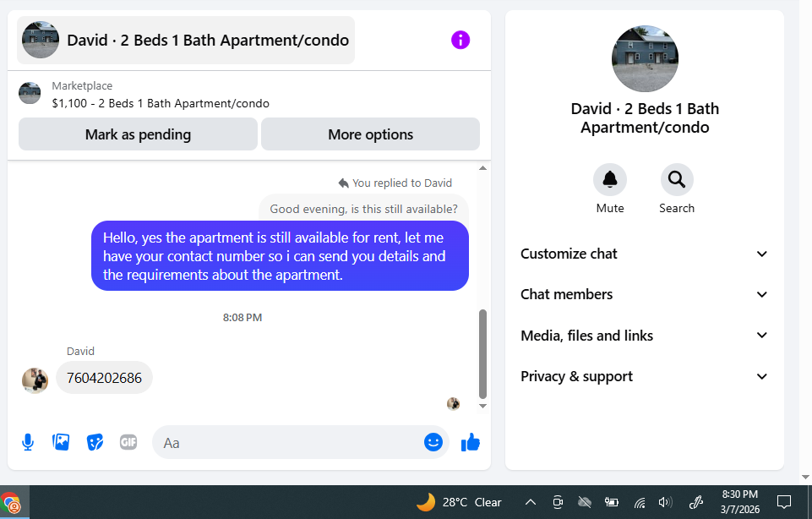Open conversation information with purple info icon
This screenshot has height=519, width=812.
click(460, 40)
